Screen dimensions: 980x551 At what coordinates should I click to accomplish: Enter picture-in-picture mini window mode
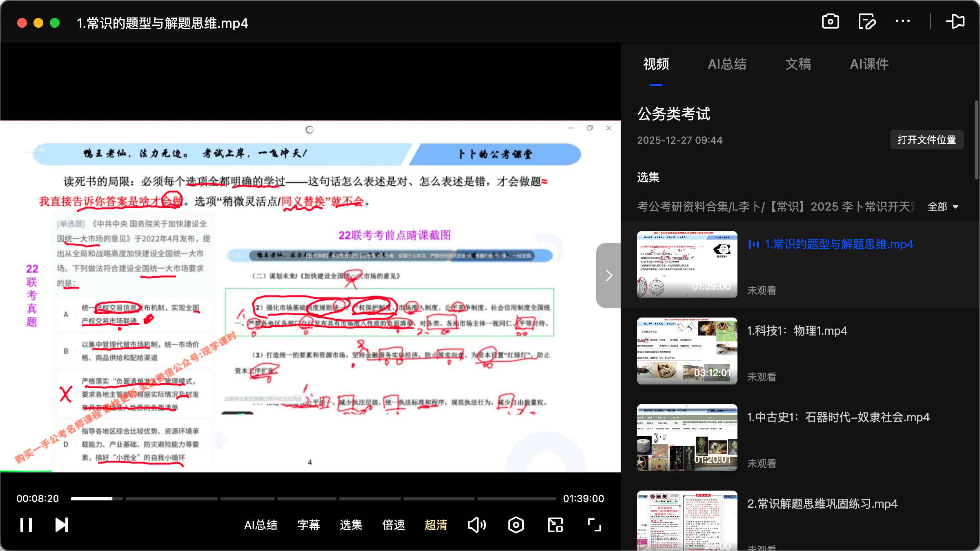555,525
